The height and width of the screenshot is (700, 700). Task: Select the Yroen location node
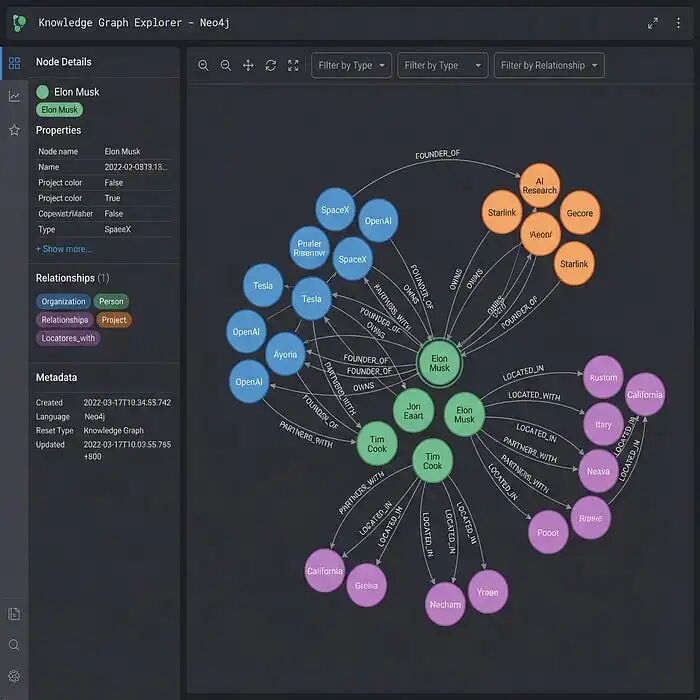[x=488, y=592]
